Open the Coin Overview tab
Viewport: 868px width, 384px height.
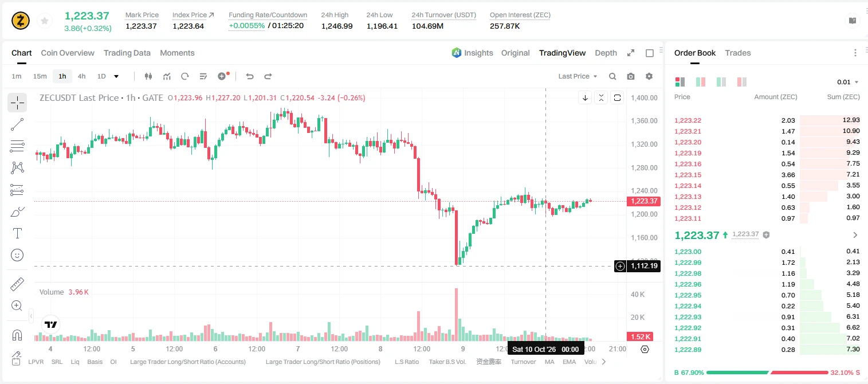click(x=68, y=53)
